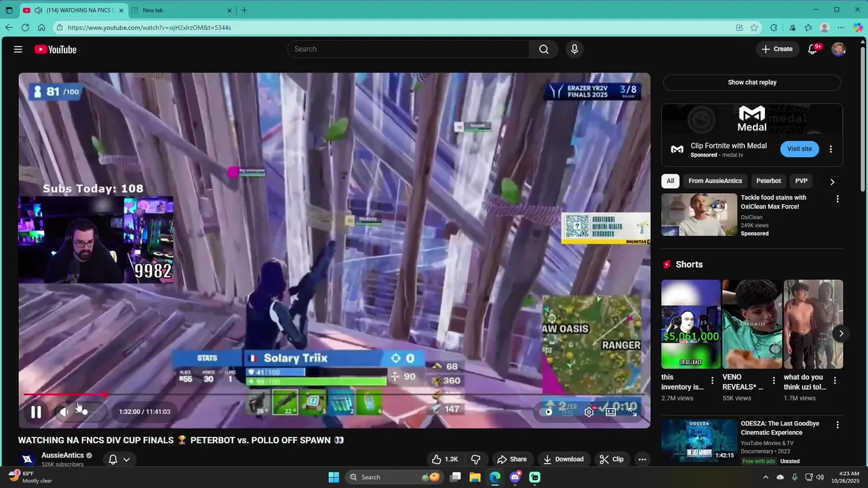This screenshot has width=868, height=488.
Task: Open a new browser tab with plus
Action: pyautogui.click(x=244, y=10)
